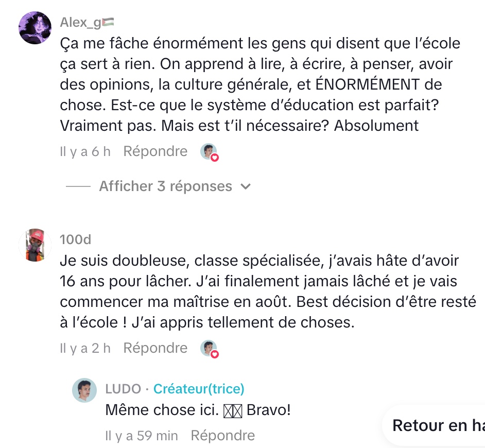
Task: Click the "Il y a 6 h" timestamp
Action: pyautogui.click(x=85, y=151)
